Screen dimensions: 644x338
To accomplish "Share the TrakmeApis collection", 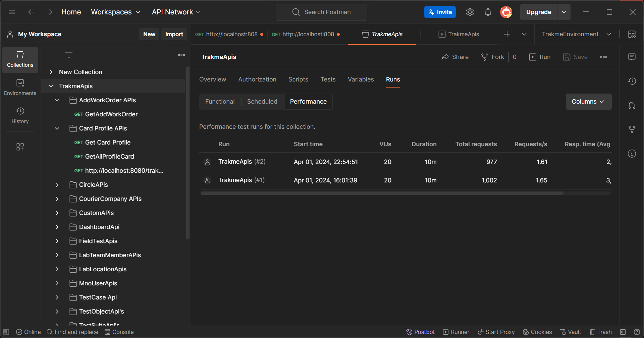I will click(x=455, y=57).
